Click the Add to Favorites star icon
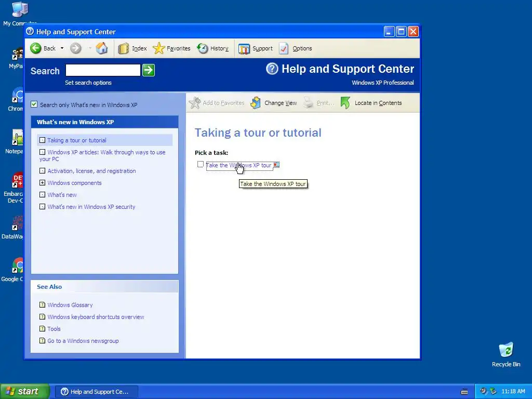The width and height of the screenshot is (532, 399). point(195,103)
